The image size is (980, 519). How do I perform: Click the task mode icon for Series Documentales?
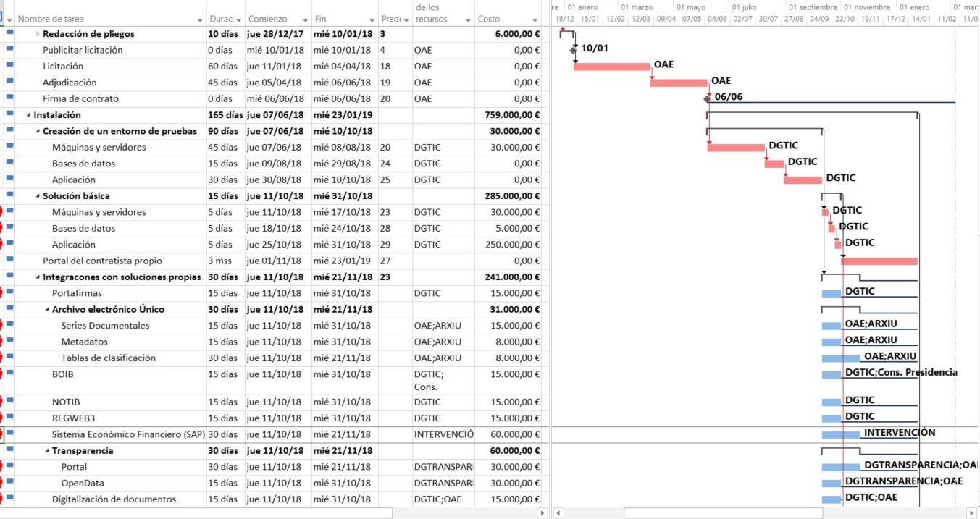click(9, 326)
